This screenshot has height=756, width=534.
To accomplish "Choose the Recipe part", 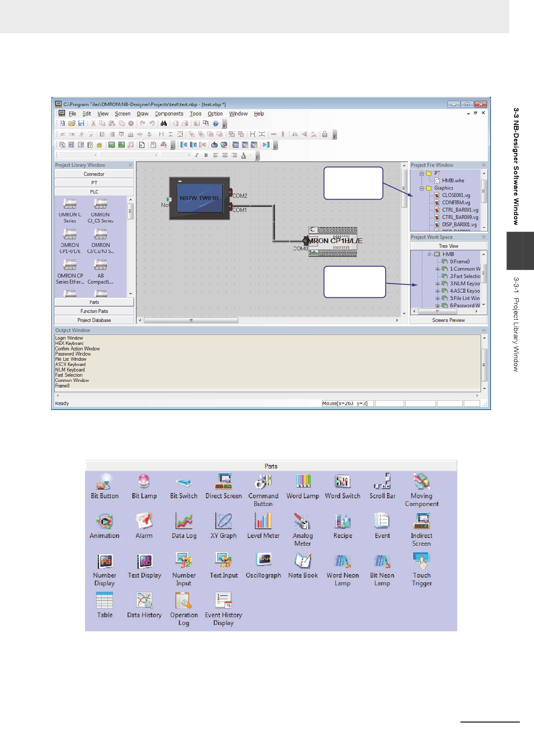I will tap(343, 526).
